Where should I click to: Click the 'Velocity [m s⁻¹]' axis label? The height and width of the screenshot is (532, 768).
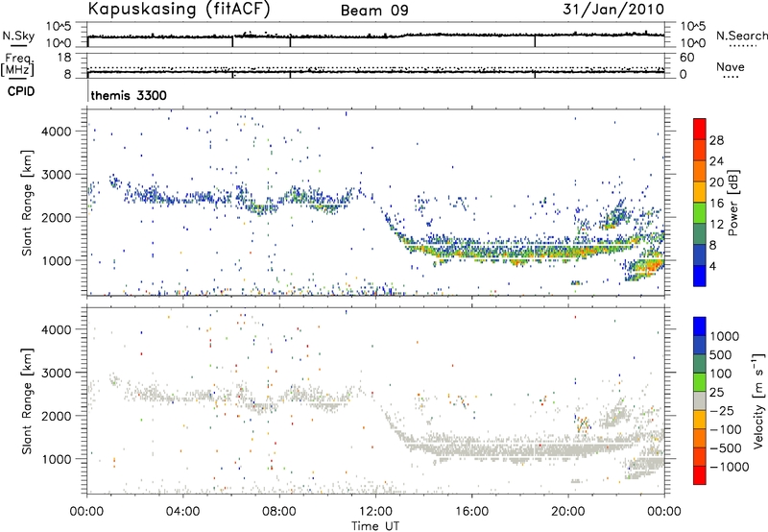(758, 400)
